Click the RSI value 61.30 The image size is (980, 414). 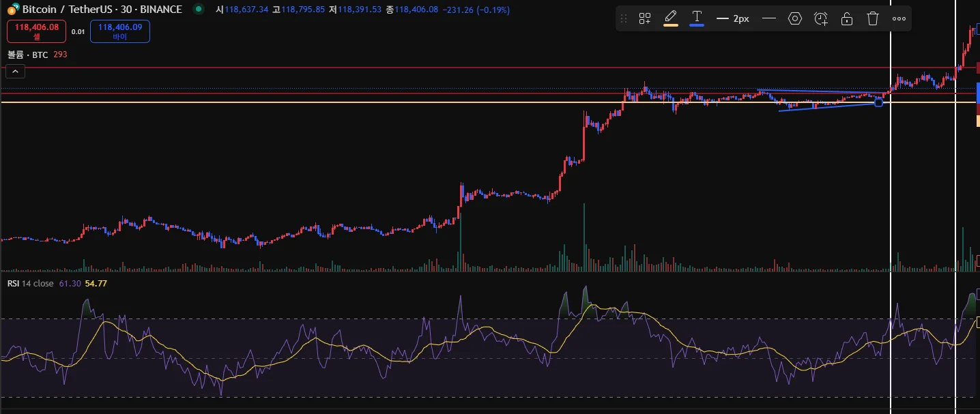(70, 283)
